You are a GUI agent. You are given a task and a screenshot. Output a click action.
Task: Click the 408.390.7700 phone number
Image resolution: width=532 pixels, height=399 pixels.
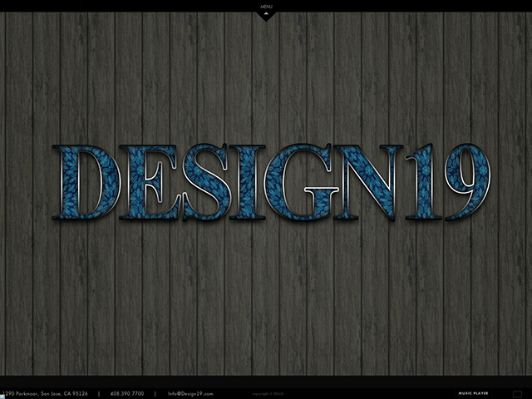pyautogui.click(x=126, y=393)
